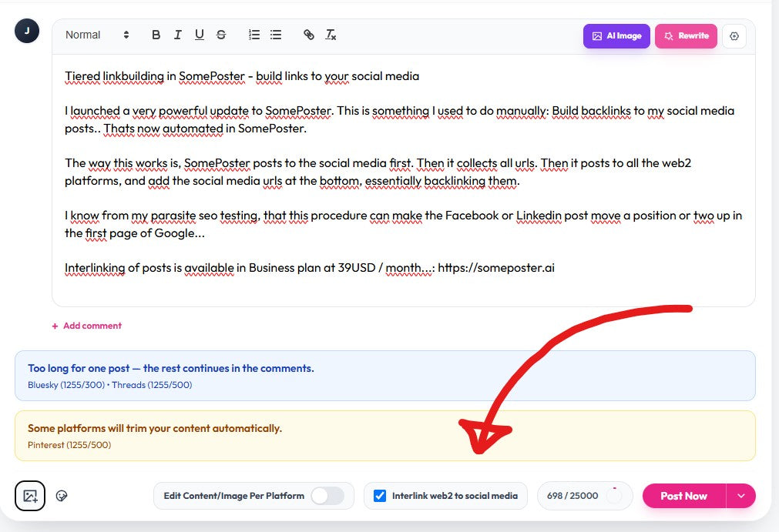Toggle bold formatting in the editor toolbar
This screenshot has width=779, height=532.
tap(156, 35)
